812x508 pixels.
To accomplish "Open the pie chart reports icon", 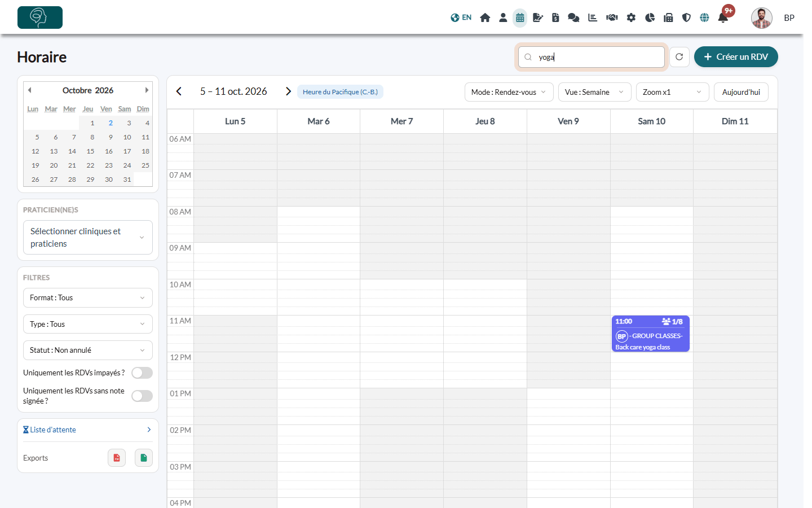I will [x=650, y=17].
